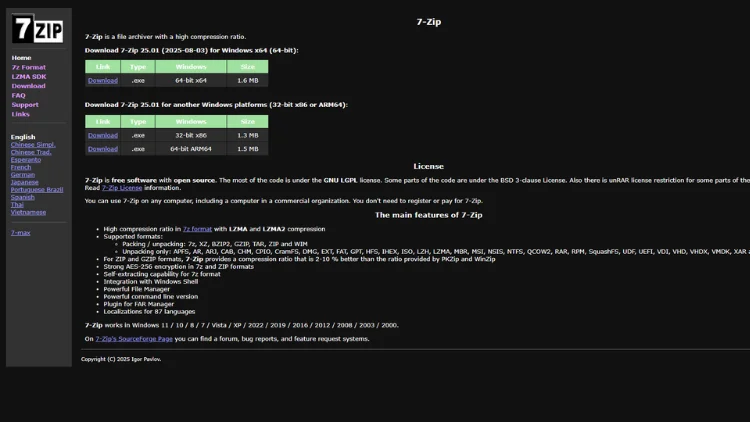Open the 7z Format sidebar page
The height and width of the screenshot is (422, 750).
pyautogui.click(x=28, y=67)
